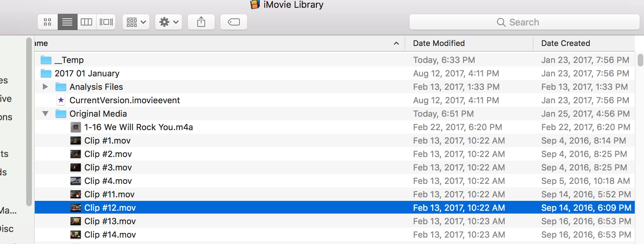The width and height of the screenshot is (644, 244).
Task: Click Sep 4, 2016, 8:14 PM created date
Action: (583, 140)
